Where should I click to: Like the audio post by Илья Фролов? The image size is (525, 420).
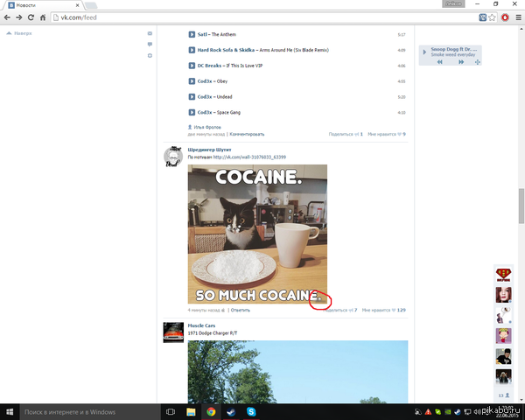[385, 135]
